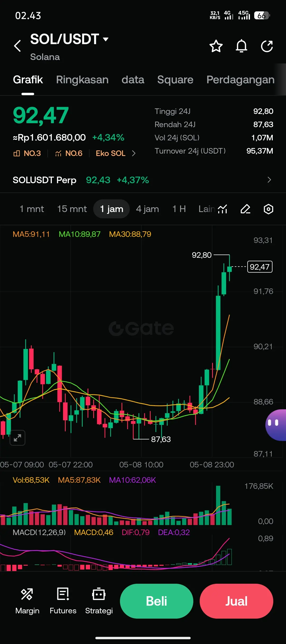Switch to the Square tab

175,80
